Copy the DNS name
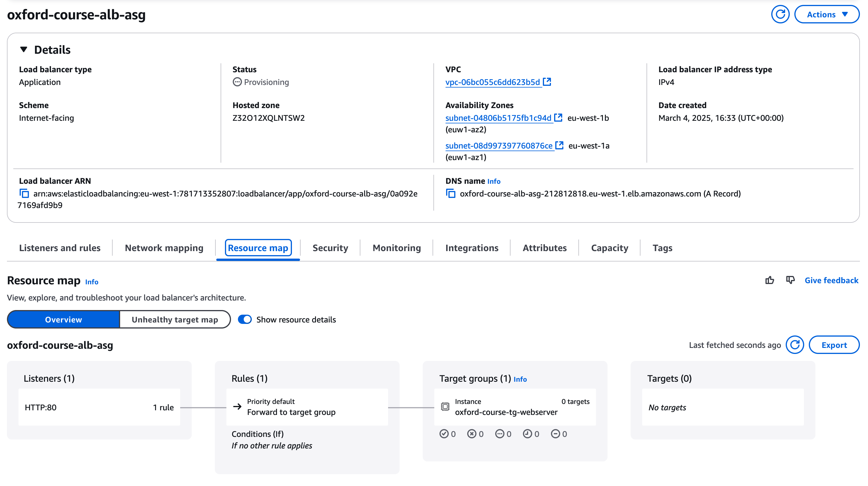 click(450, 194)
